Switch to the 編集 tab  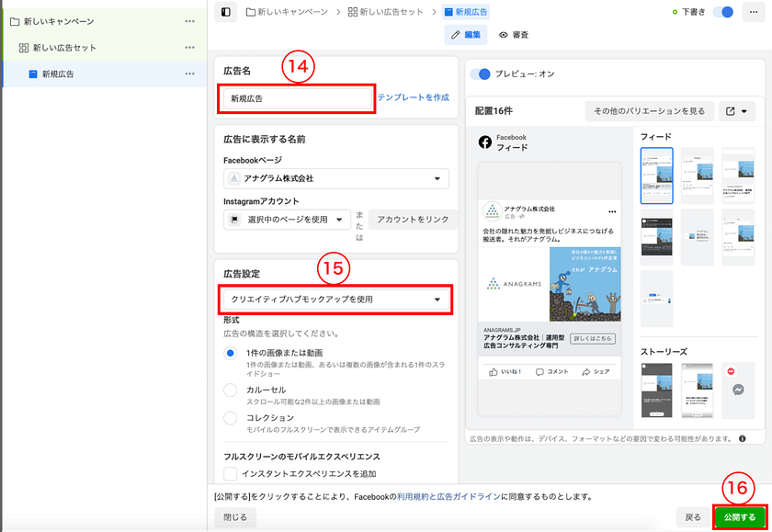coord(466,35)
